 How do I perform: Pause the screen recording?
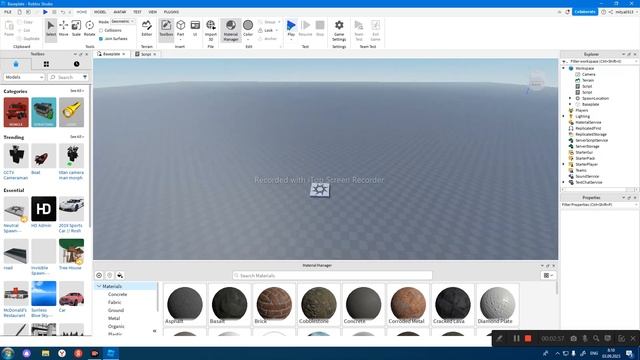point(516,338)
